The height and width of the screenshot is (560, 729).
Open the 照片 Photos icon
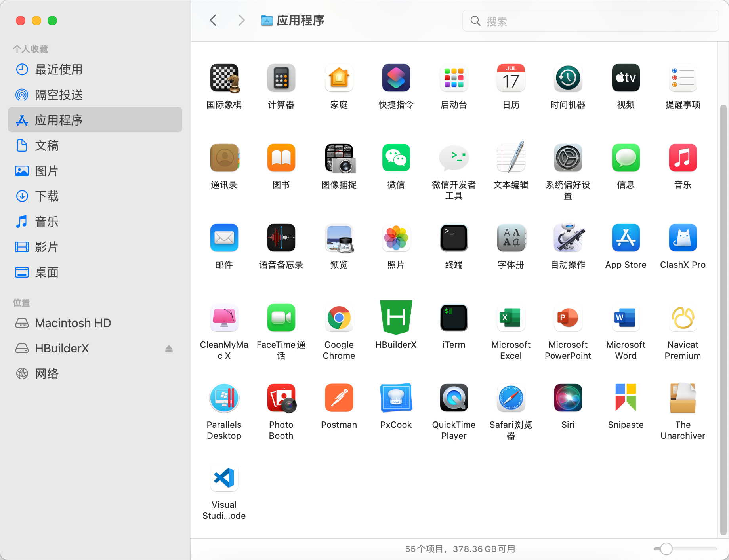(396, 238)
